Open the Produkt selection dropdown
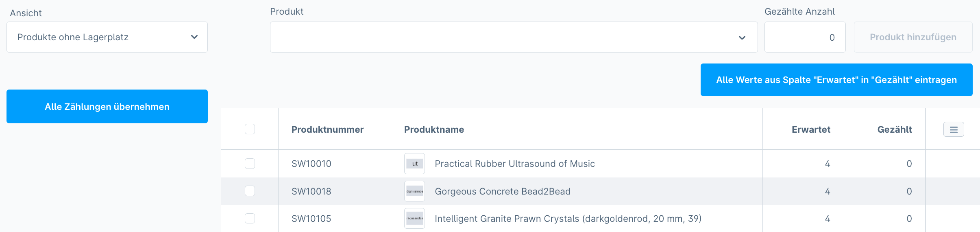 [x=514, y=37]
